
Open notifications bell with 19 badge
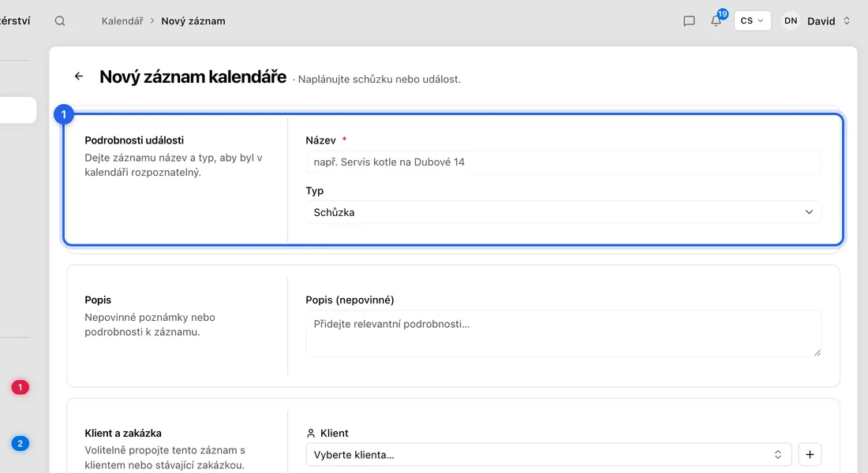pyautogui.click(x=716, y=20)
